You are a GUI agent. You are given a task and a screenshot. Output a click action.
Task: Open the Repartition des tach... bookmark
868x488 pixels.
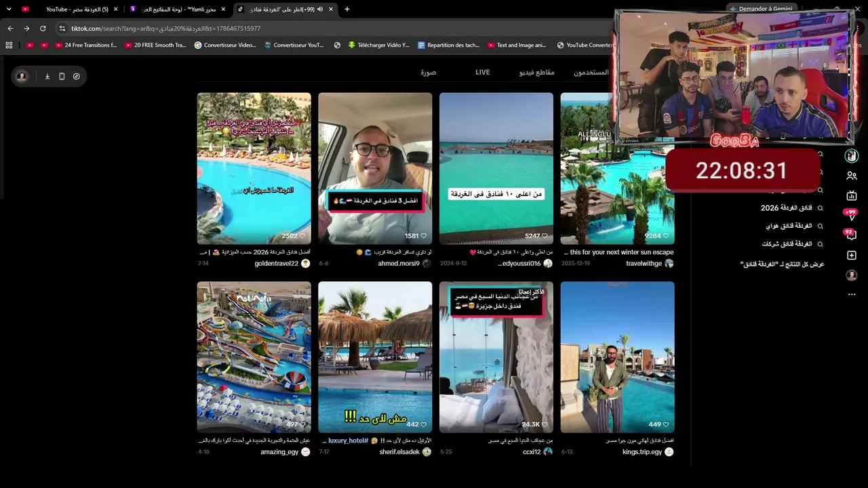(448, 45)
